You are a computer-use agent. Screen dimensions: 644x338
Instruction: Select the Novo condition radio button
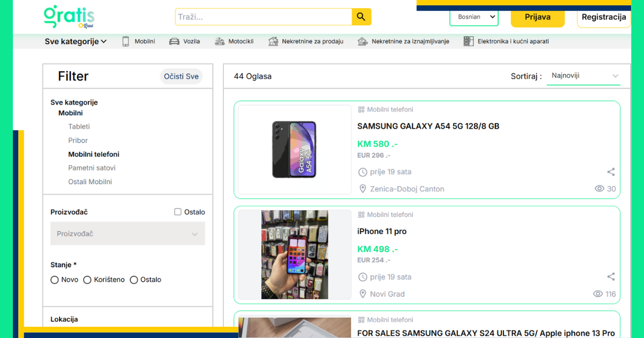[54, 280]
